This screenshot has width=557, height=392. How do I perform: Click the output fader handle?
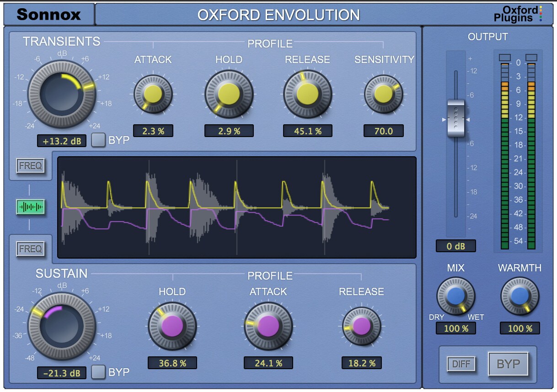(455, 119)
